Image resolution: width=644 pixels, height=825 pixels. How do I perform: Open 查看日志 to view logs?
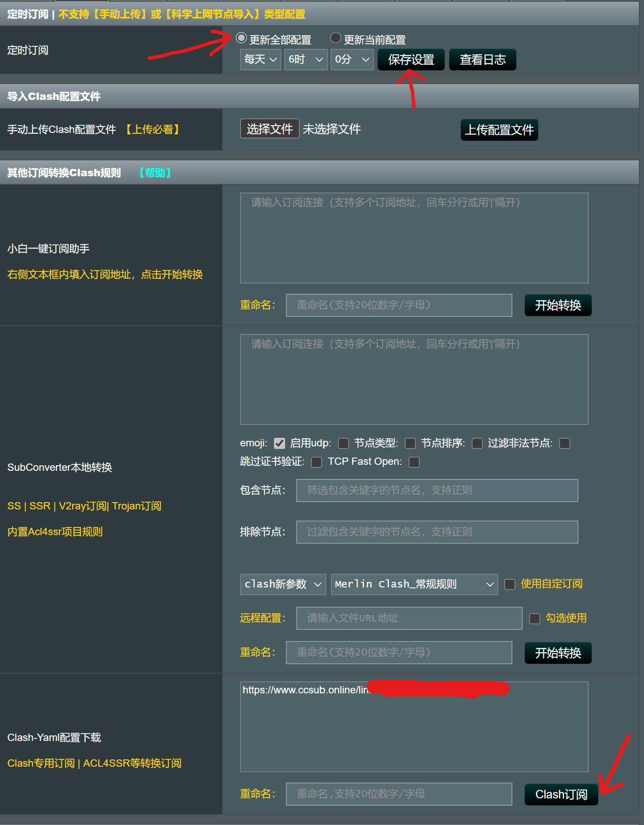(482, 60)
